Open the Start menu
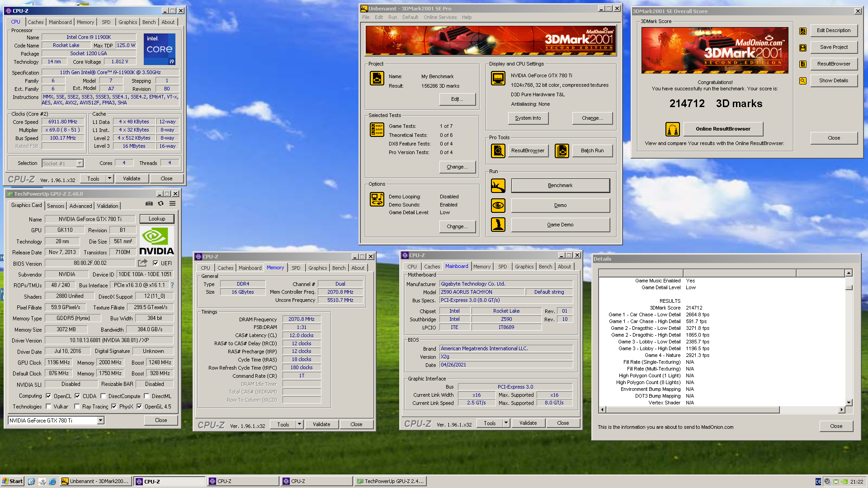The width and height of the screenshot is (868, 488). [12, 481]
